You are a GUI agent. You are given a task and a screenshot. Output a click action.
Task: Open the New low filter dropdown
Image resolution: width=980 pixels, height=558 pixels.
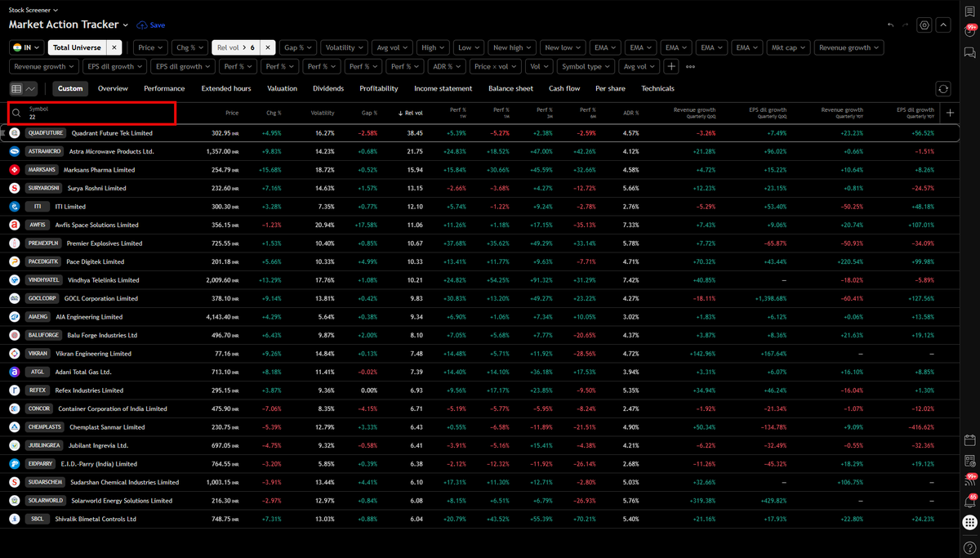click(x=563, y=47)
